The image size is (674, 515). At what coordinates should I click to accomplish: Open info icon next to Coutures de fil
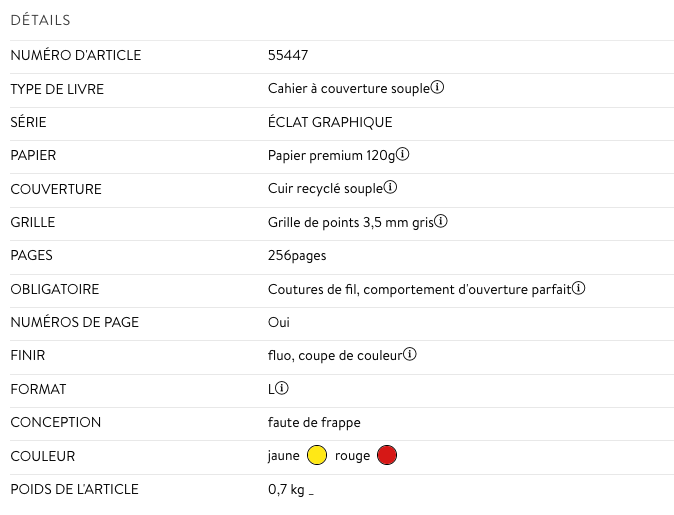coord(579,288)
